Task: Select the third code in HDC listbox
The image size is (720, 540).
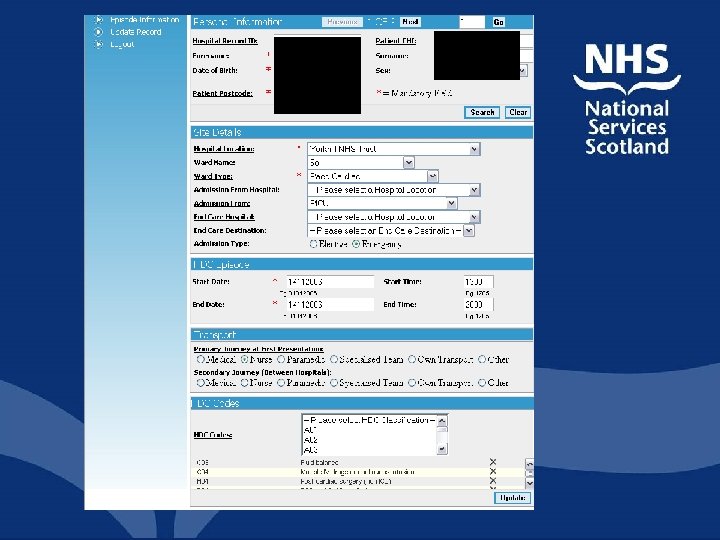Action: tap(369, 450)
